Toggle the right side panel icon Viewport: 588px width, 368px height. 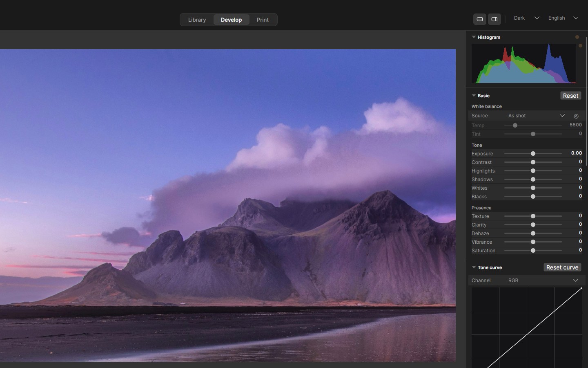(x=494, y=19)
